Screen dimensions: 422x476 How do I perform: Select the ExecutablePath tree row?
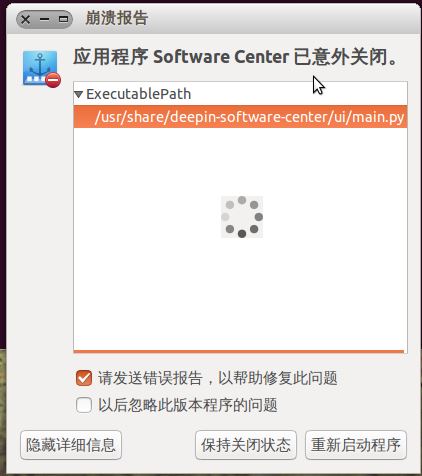[x=240, y=94]
